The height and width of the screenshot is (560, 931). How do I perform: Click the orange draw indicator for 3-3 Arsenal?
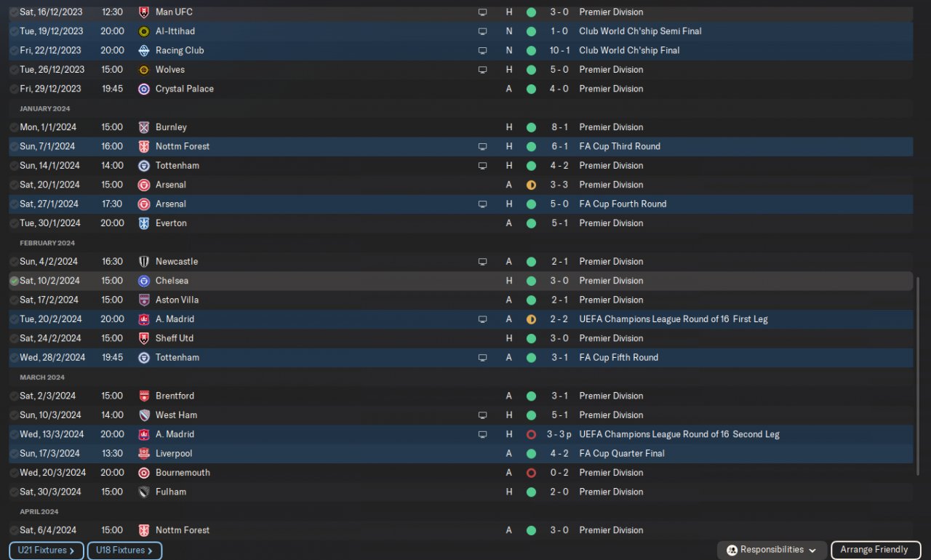[x=531, y=185]
